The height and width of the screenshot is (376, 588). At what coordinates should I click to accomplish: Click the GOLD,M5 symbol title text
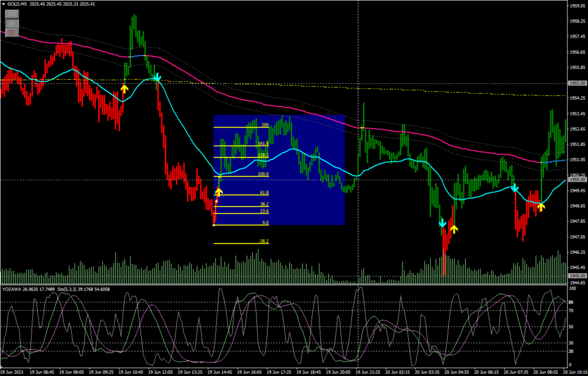click(17, 4)
